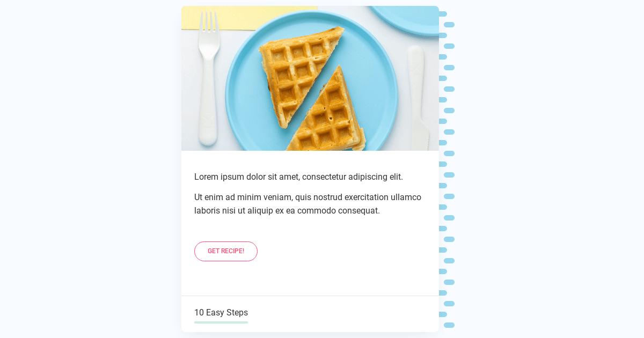Click the GET RECIPE! button
Image resolution: width=644 pixels, height=338 pixels.
coord(226,251)
